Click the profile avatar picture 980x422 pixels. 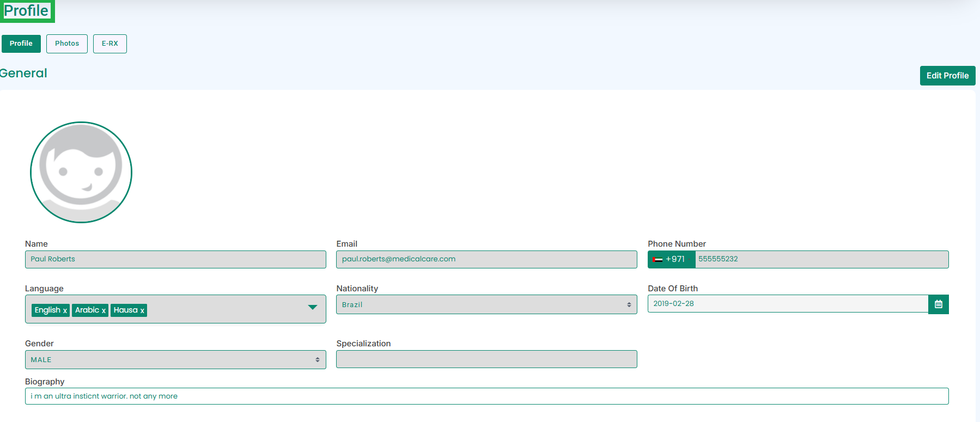81,172
